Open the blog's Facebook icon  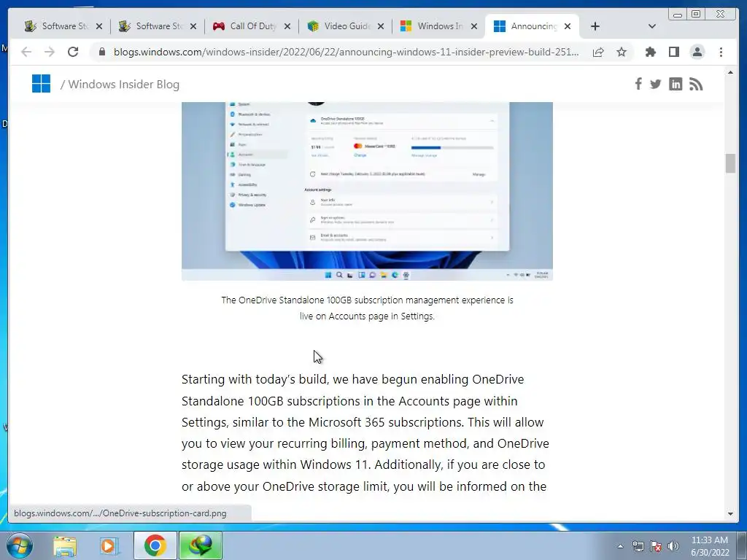(x=638, y=84)
